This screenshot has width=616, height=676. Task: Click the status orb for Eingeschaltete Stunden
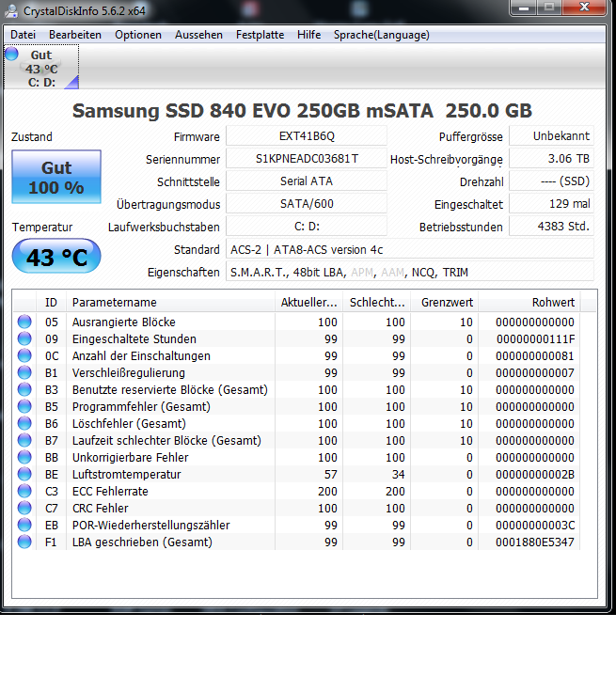tap(24, 338)
